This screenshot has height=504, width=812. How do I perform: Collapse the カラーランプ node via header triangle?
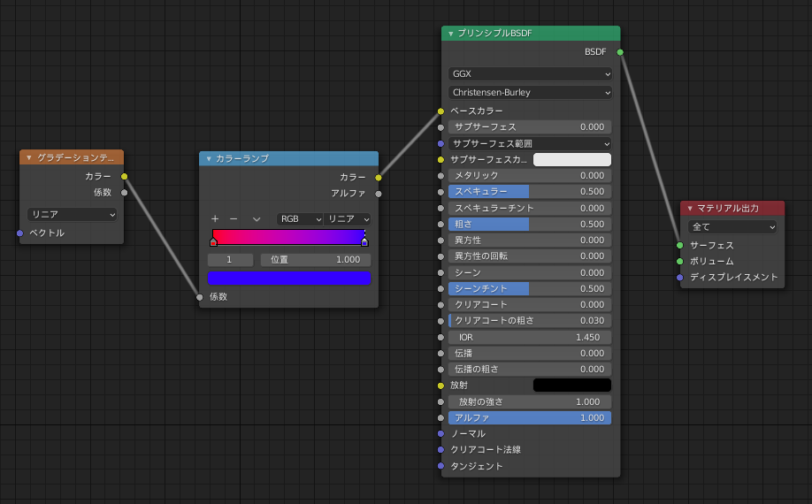tap(209, 159)
